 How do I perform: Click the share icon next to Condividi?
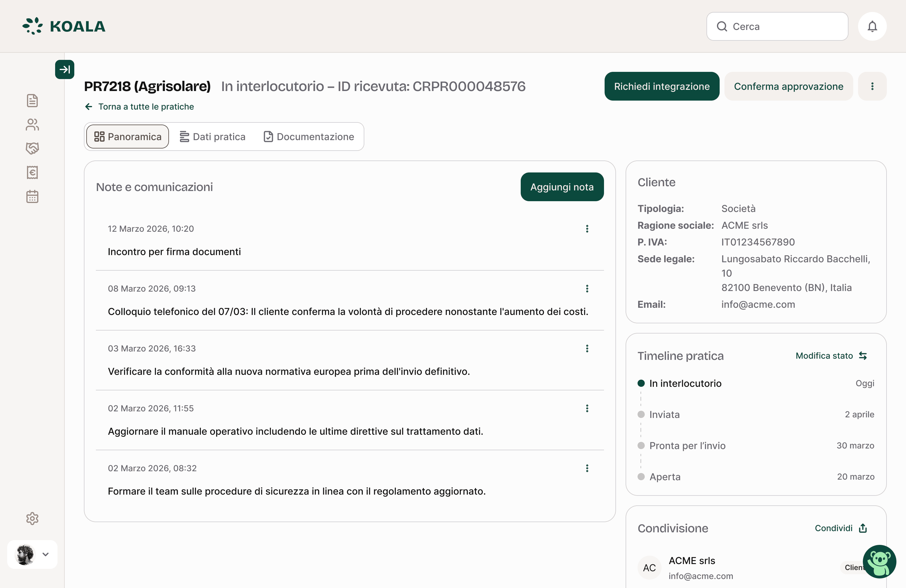click(863, 528)
